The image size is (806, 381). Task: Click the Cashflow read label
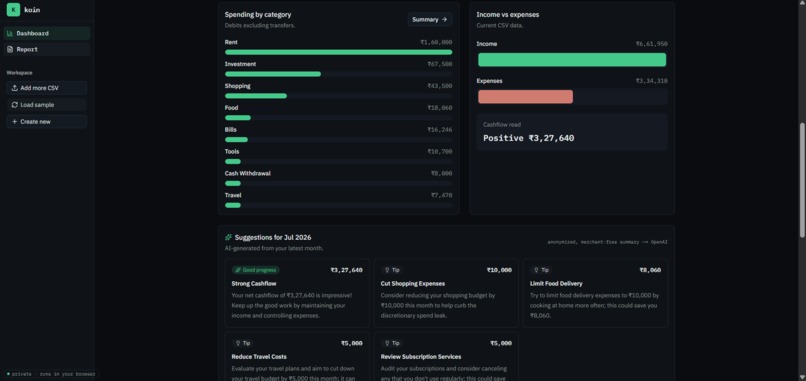click(502, 124)
